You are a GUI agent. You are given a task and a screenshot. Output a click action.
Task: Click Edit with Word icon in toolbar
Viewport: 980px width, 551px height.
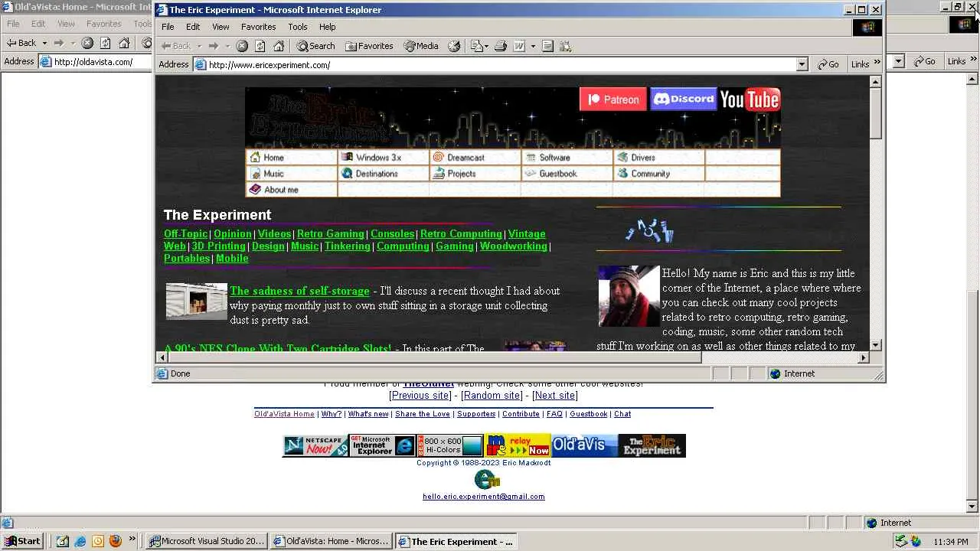pyautogui.click(x=519, y=46)
